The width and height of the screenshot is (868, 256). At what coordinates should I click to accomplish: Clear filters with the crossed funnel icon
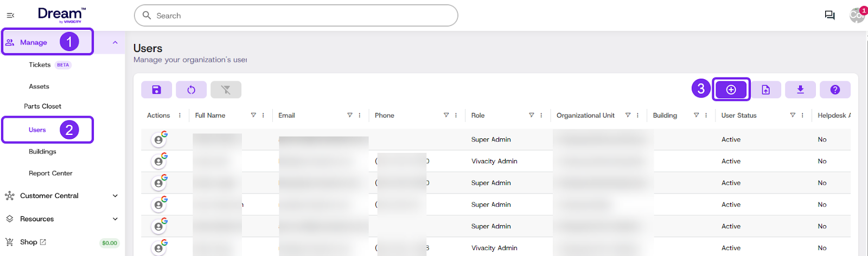(x=226, y=90)
